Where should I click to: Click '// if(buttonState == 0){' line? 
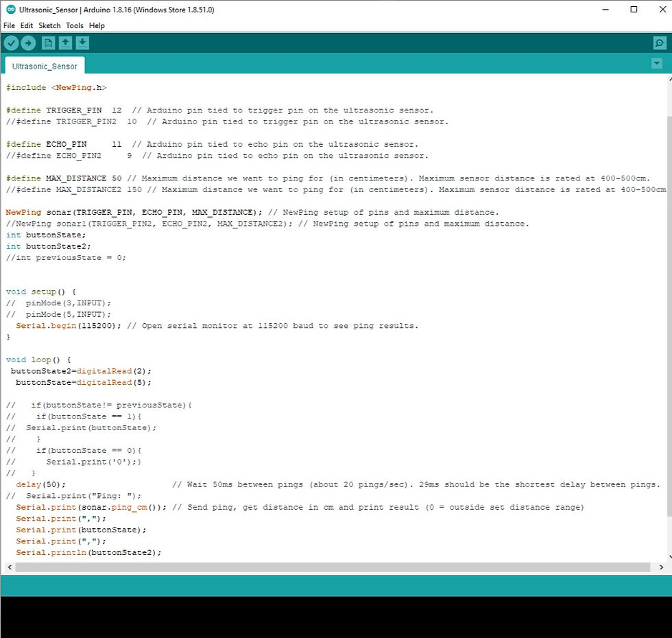coord(74,450)
